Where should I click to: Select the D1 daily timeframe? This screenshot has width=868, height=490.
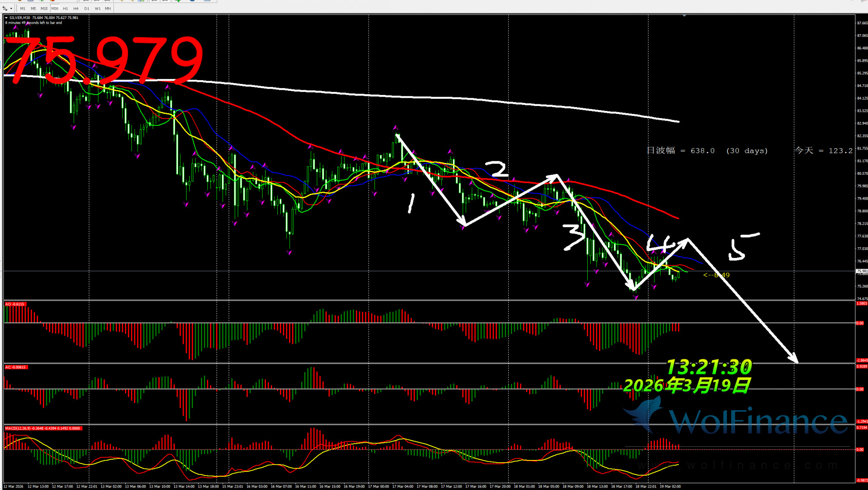[87, 8]
